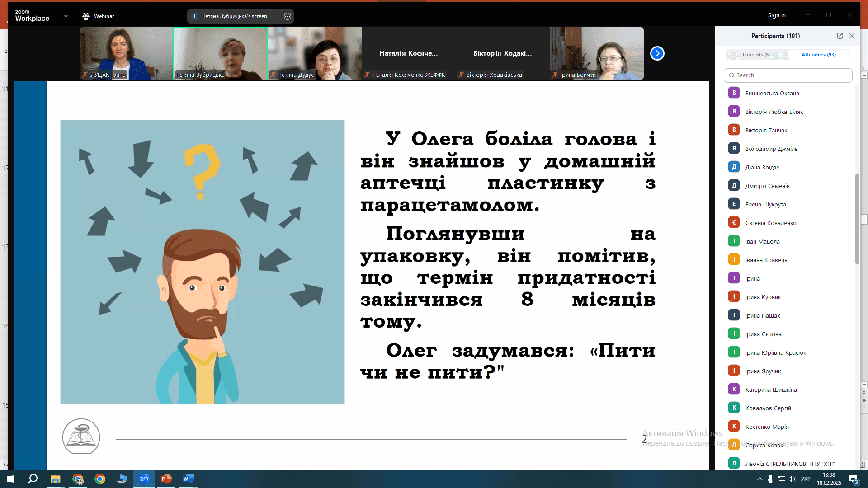Open Windows Start menu
Viewport: 868px width, 488px height.
click(x=11, y=479)
